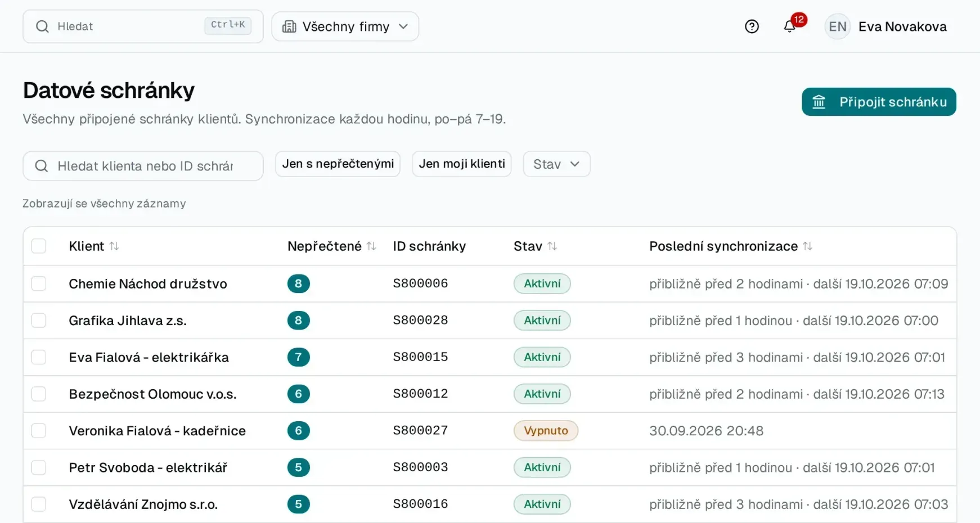Image resolution: width=980 pixels, height=523 pixels.
Task: Click the Vypnuto status badge
Action: pyautogui.click(x=546, y=431)
